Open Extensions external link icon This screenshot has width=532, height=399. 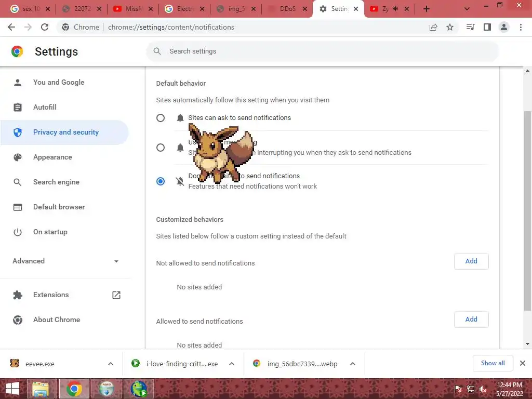[116, 295]
